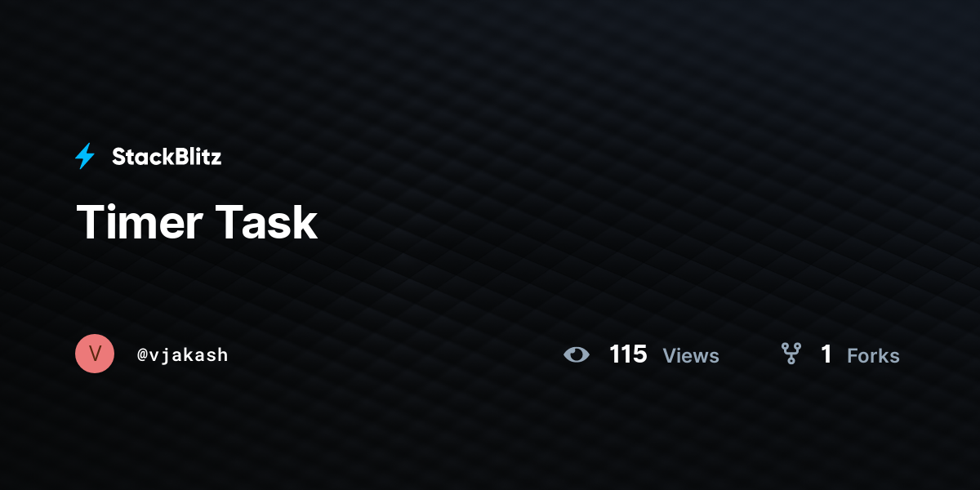Click the first digit of 115
Screen dimensions: 980x490
coord(615,354)
